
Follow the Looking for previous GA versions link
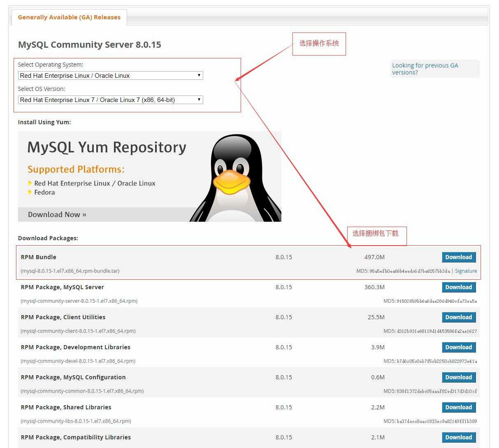click(425, 69)
